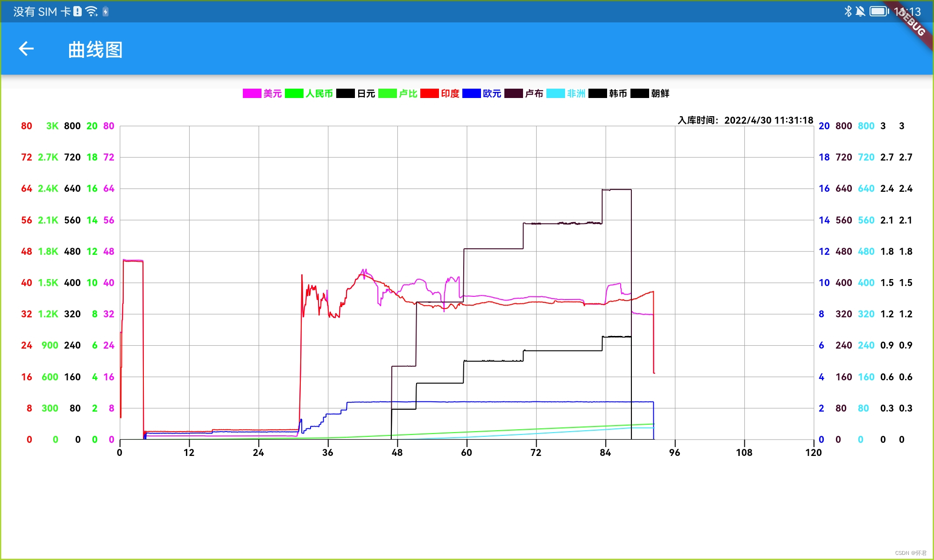934x560 pixels.
Task: Click the muted notification bell icon
Action: click(x=860, y=11)
